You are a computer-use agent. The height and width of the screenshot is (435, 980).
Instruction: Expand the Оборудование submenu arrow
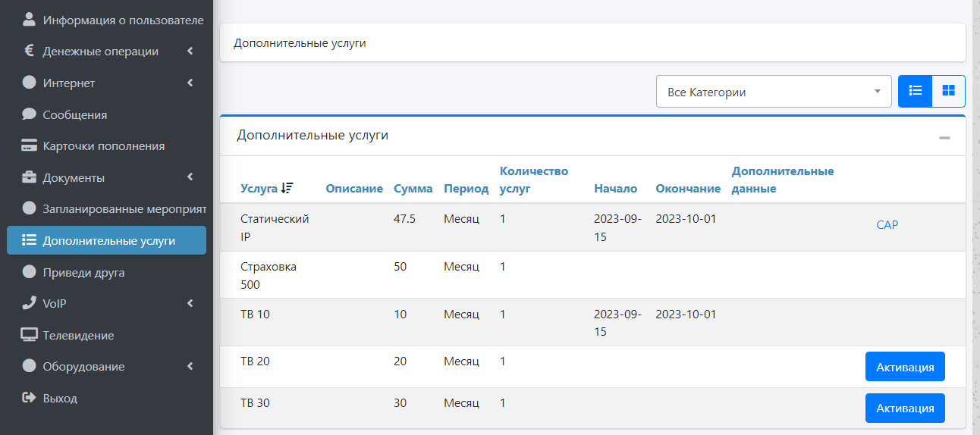190,366
